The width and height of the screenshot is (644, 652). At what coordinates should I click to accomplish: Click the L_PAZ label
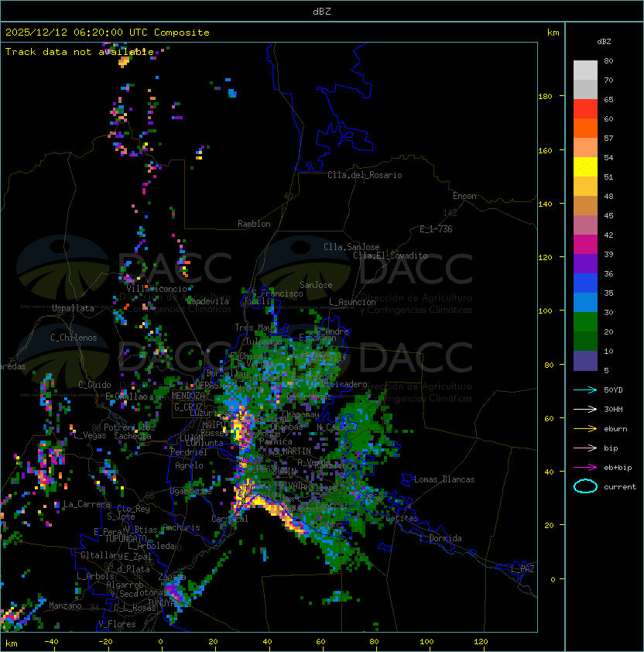pos(523,569)
